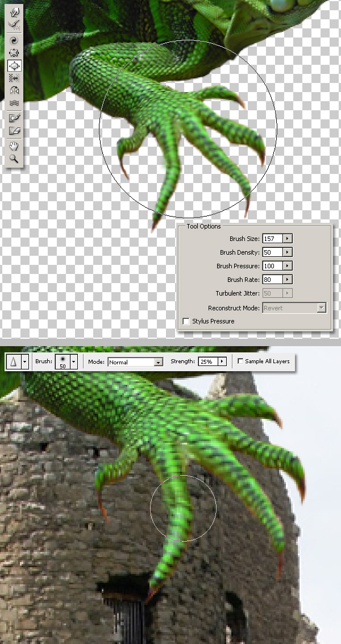Select the Reconstruct tool
Image resolution: width=341 pixels, height=644 pixels.
tap(14, 25)
